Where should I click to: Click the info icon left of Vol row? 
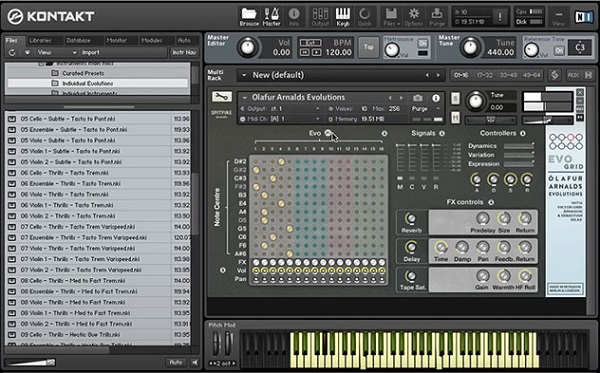(x=223, y=270)
